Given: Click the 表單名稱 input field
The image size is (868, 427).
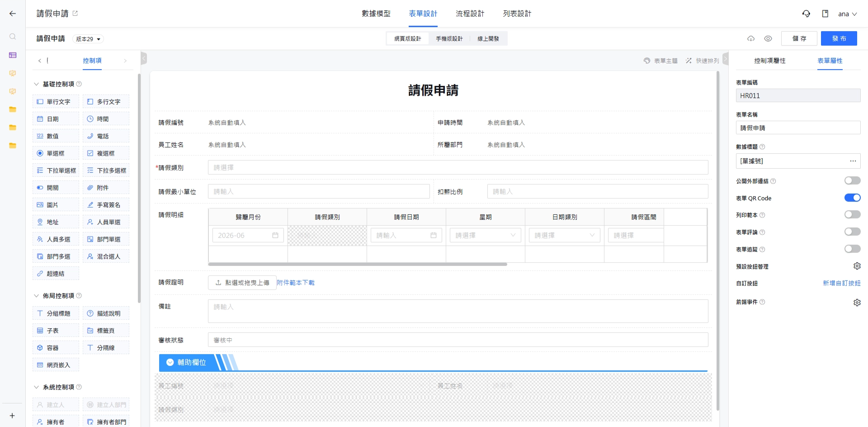Looking at the screenshot, I should pos(798,128).
